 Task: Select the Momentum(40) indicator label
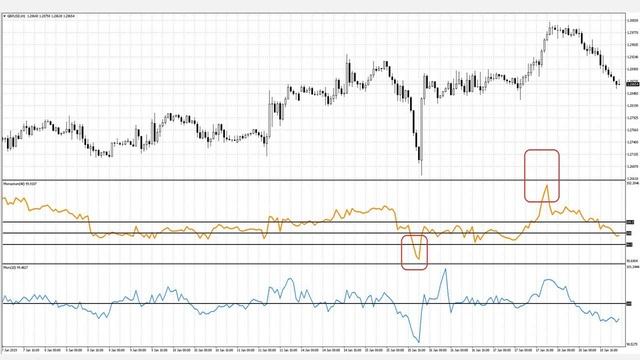pyautogui.click(x=20, y=184)
